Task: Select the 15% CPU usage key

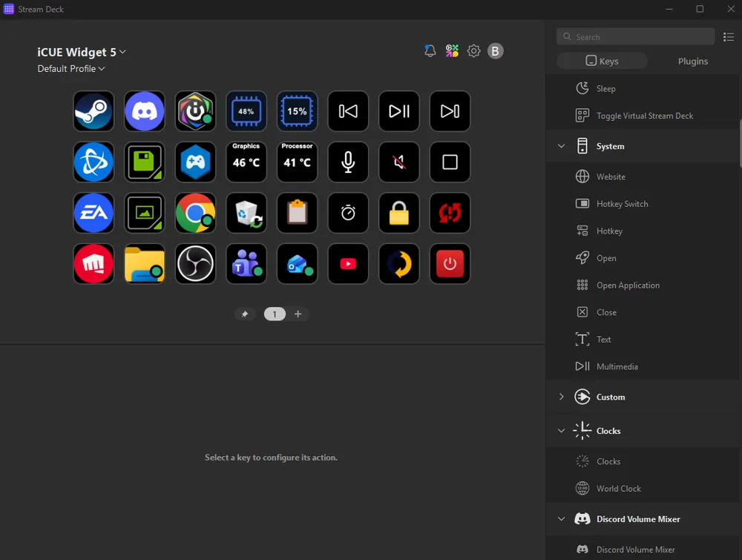Action: coord(298,111)
